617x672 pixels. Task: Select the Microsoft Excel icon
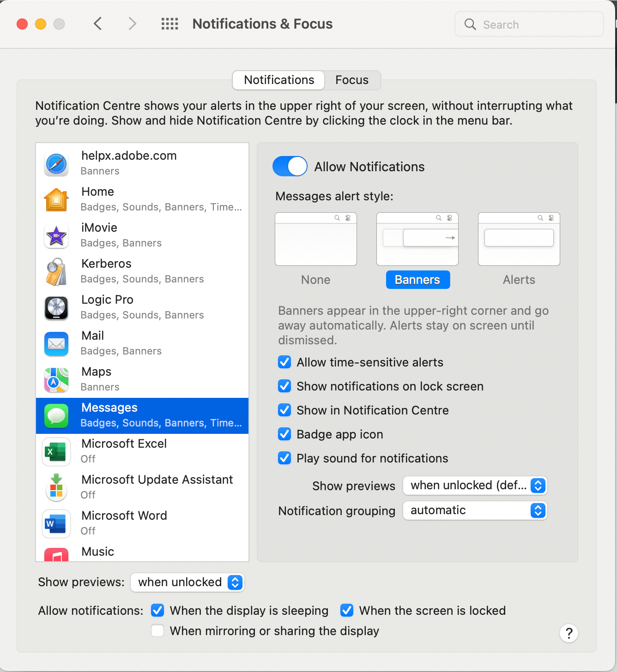(56, 452)
